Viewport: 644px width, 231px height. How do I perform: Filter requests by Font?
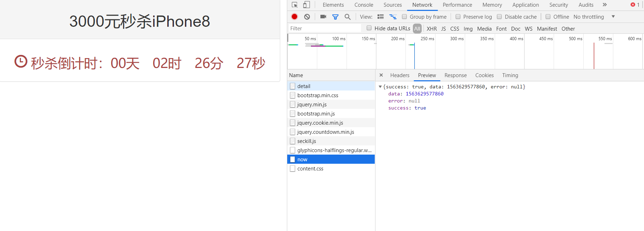coord(501,29)
